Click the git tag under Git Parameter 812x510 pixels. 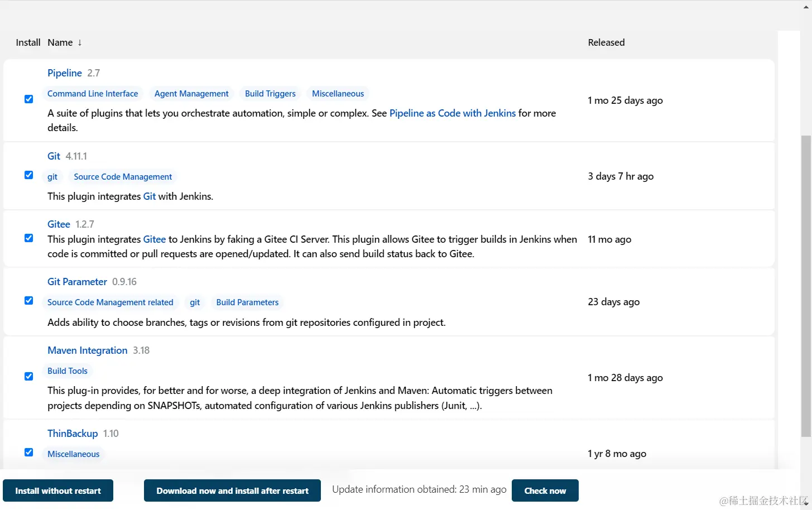tap(195, 302)
